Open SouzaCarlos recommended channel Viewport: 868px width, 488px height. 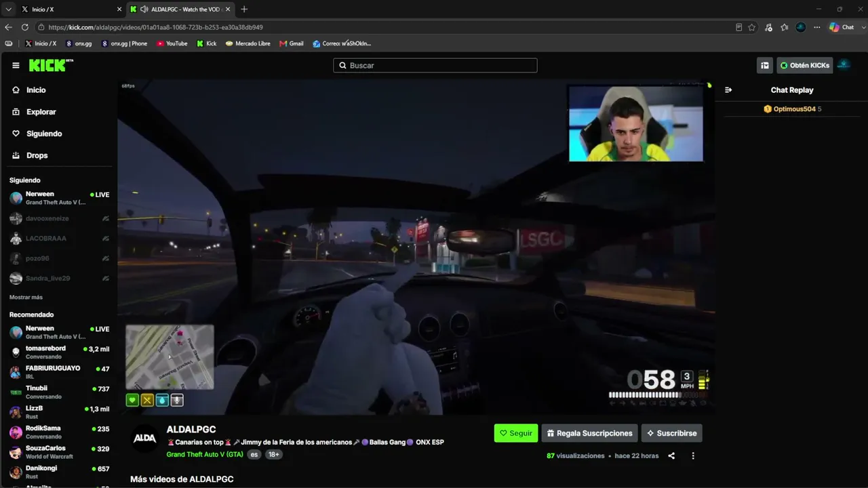point(59,452)
